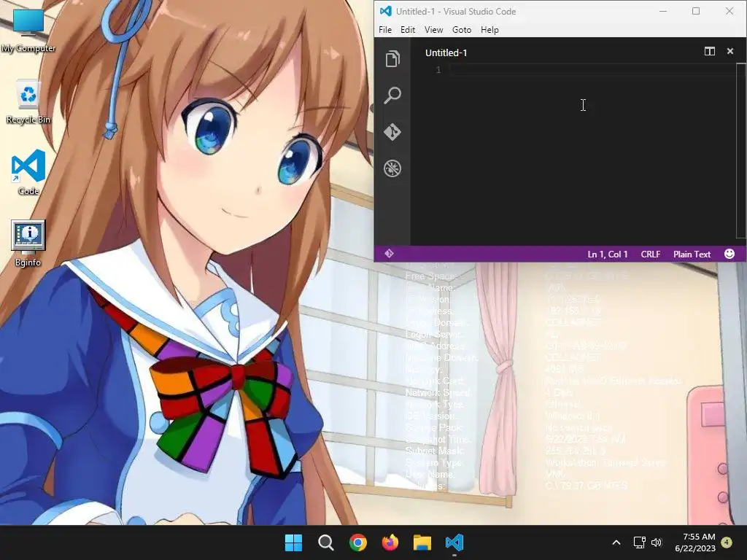Click VS Code taskbar icon

pos(454,542)
